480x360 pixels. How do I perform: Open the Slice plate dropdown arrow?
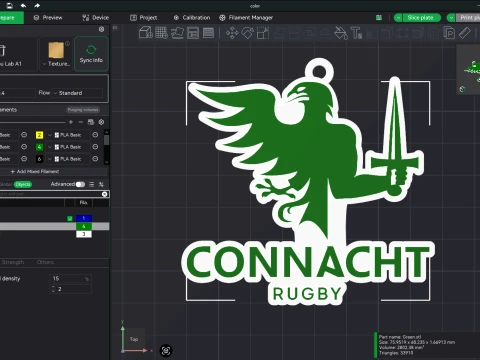398,18
